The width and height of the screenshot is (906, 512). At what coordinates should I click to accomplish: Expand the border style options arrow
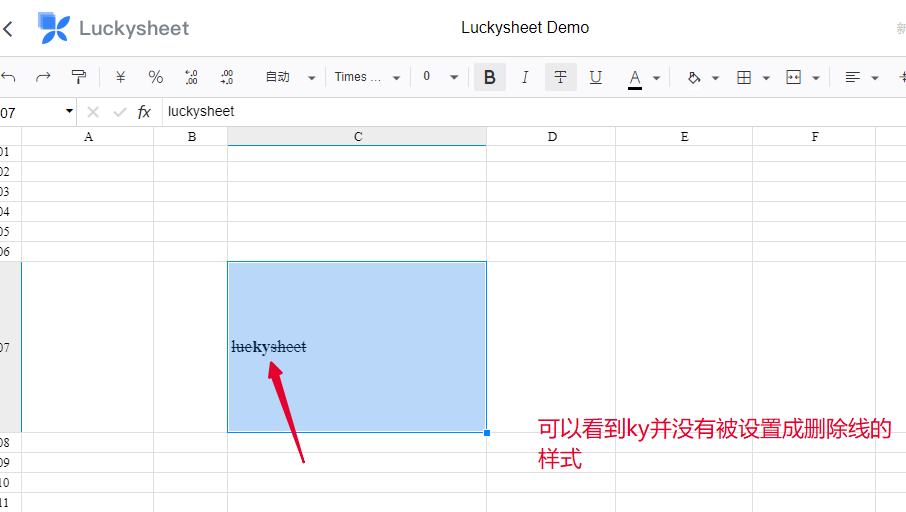pos(766,77)
